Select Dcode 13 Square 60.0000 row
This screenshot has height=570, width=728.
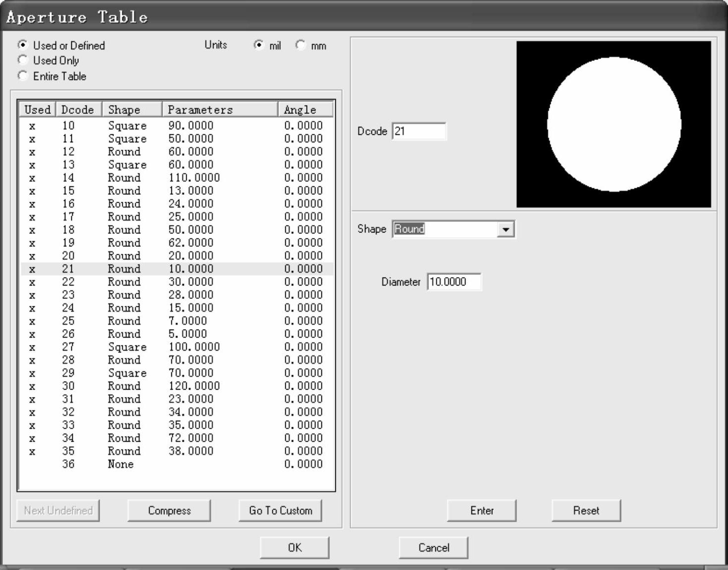pos(177,165)
